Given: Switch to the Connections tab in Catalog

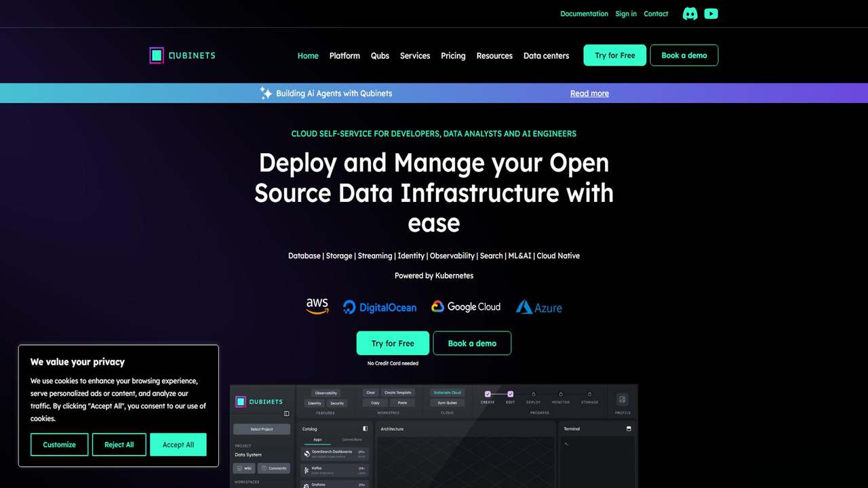Looking at the screenshot, I should 352,440.
